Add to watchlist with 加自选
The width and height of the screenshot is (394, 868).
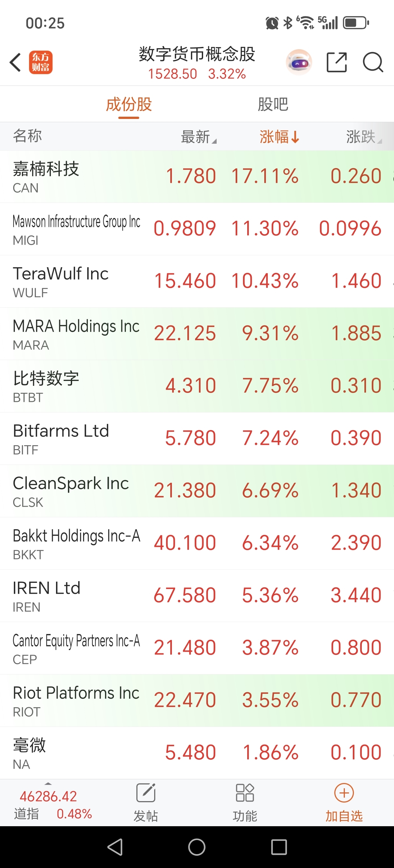pos(344,802)
